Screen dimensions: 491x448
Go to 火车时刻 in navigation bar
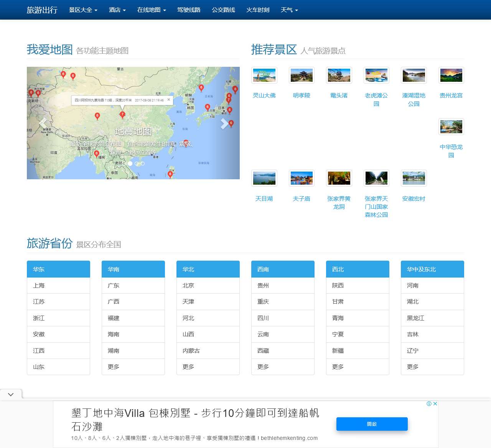pos(258,10)
